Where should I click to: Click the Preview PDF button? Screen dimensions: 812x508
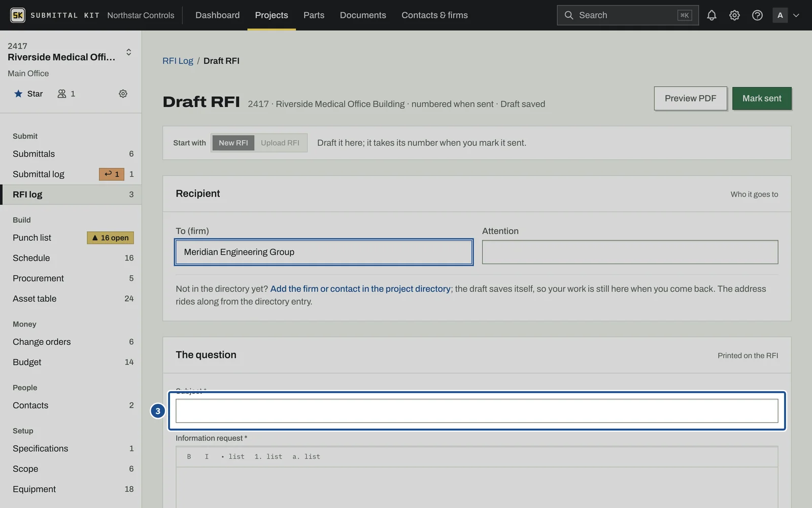click(x=690, y=99)
